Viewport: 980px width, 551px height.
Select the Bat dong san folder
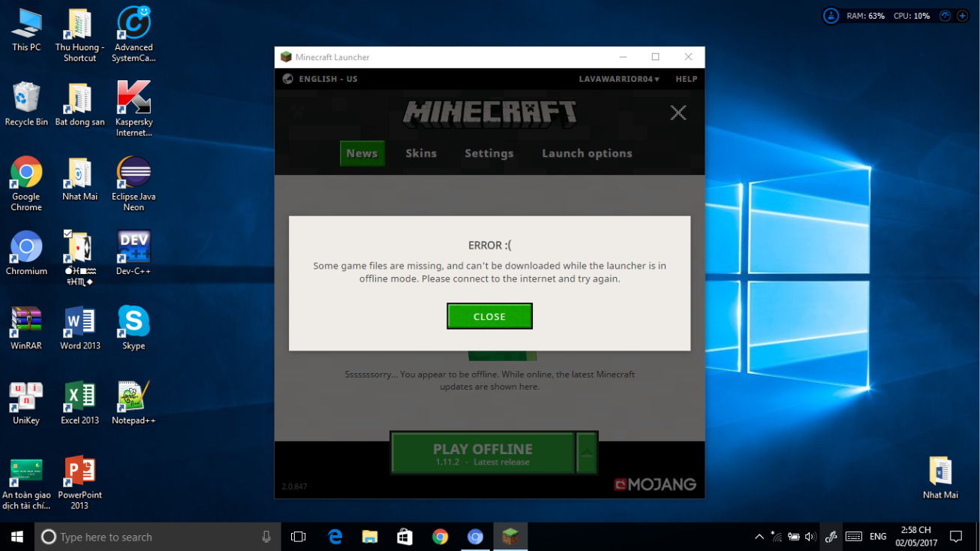[80, 104]
